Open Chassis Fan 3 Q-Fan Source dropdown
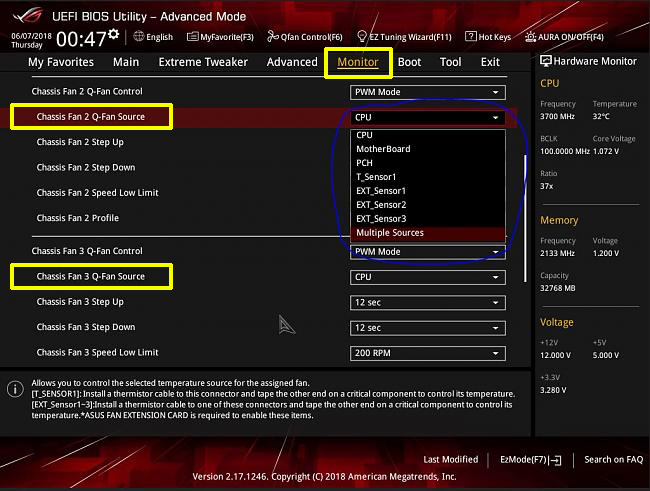Image resolution: width=650 pixels, height=491 pixels. pyautogui.click(x=428, y=277)
